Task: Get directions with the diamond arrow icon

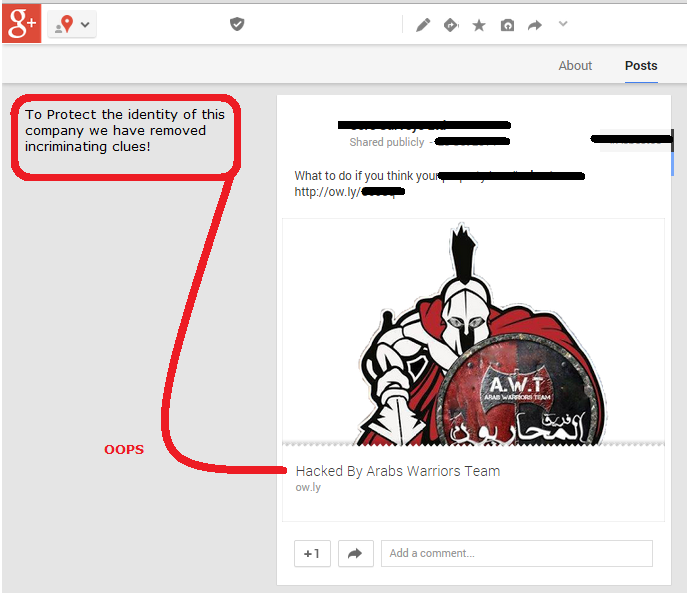Action: click(x=451, y=25)
